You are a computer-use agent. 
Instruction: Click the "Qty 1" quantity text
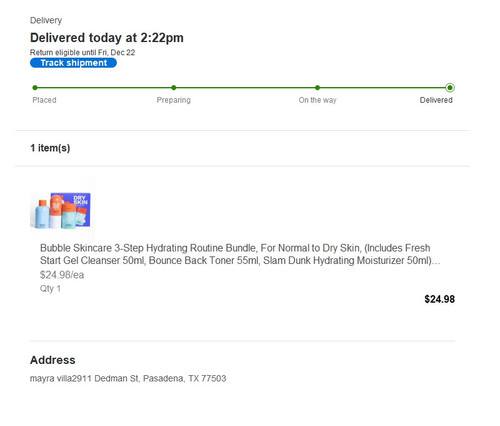point(50,288)
